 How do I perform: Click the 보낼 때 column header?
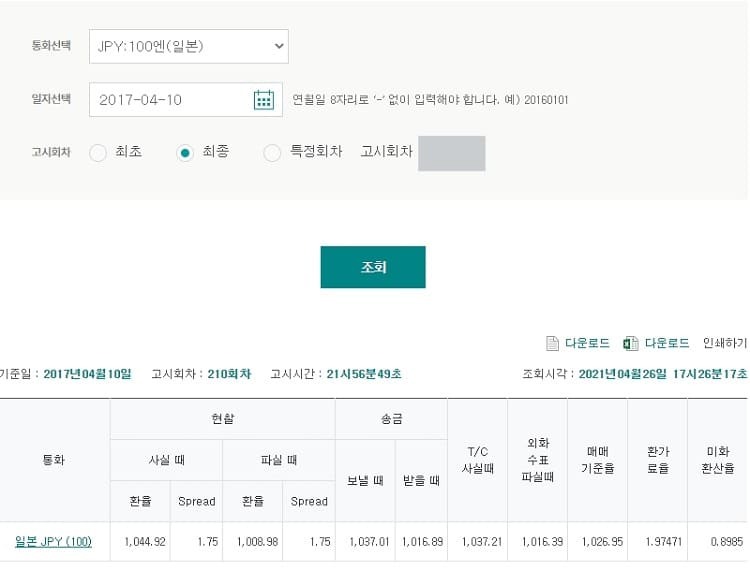click(365, 480)
